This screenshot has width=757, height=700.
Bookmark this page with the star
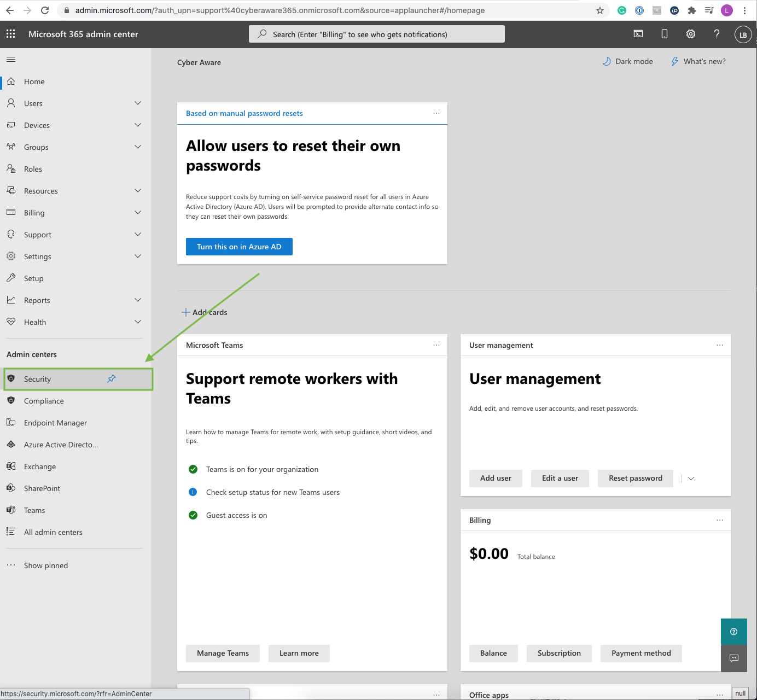(x=600, y=10)
